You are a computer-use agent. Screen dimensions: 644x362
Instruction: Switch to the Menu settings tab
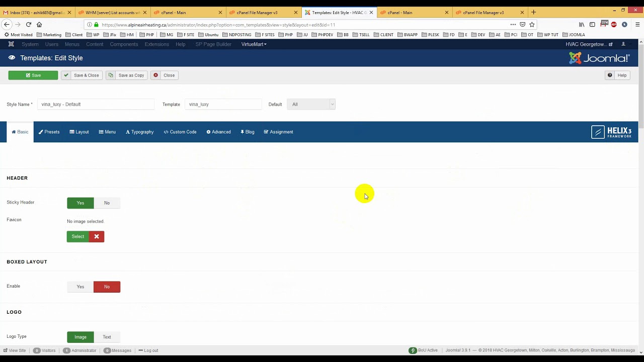coord(107,132)
